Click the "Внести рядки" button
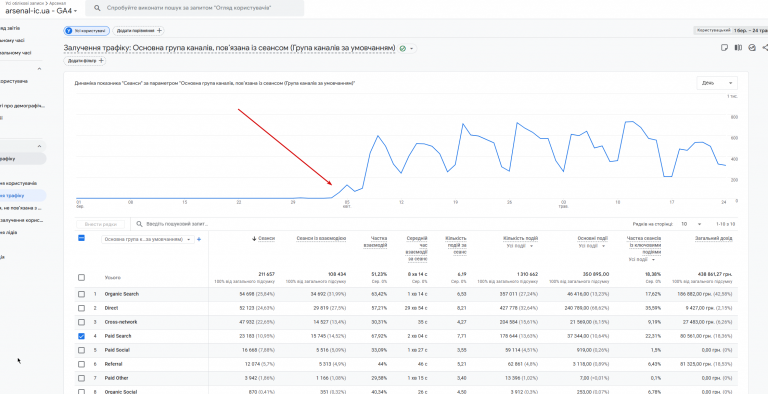The image size is (768, 394). (100, 224)
